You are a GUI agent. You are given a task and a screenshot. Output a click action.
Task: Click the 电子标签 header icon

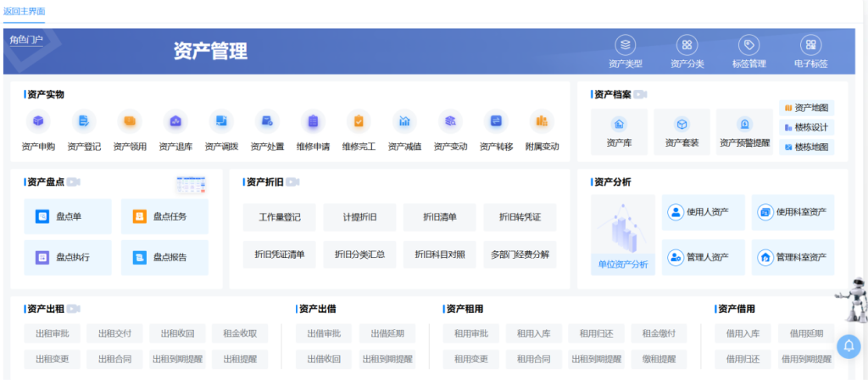pos(810,45)
